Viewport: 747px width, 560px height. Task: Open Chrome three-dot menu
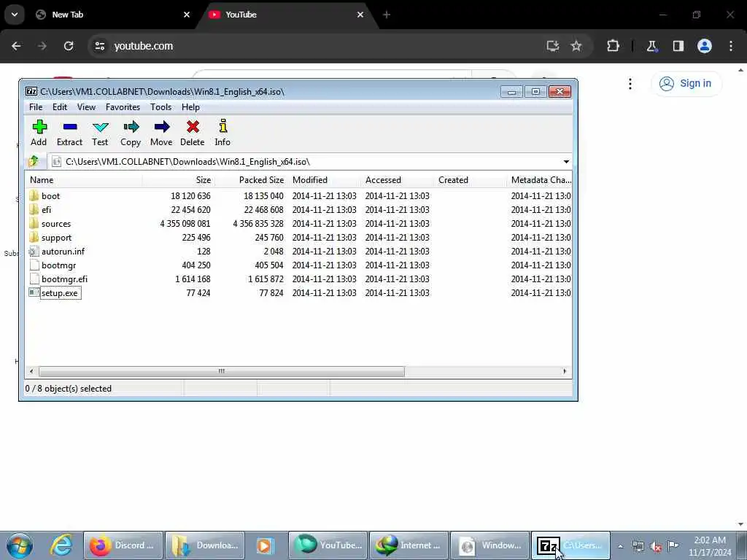[731, 46]
